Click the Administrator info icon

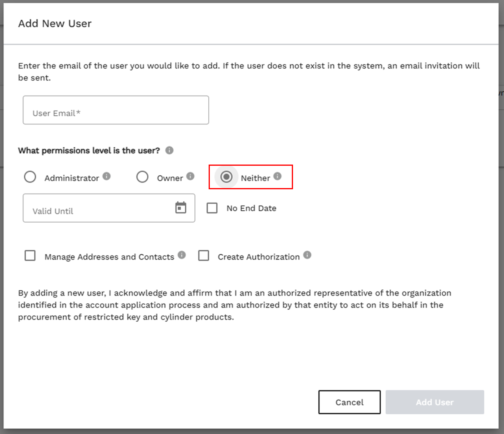pyautogui.click(x=106, y=176)
